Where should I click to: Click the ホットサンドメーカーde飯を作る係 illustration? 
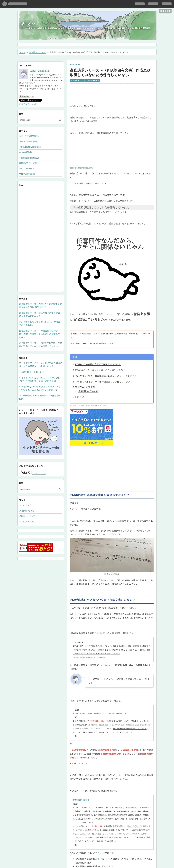click(41, 436)
